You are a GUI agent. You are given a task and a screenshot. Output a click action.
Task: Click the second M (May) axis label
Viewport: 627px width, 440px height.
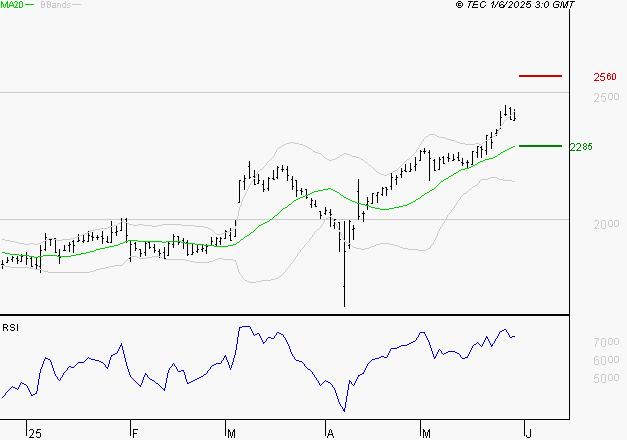pos(426,434)
